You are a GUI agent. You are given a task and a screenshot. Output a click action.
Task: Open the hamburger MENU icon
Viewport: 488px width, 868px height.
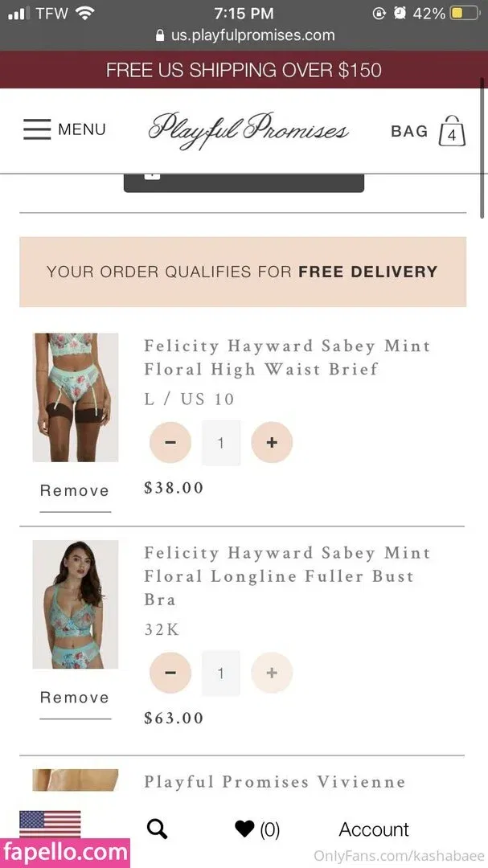coord(37,129)
